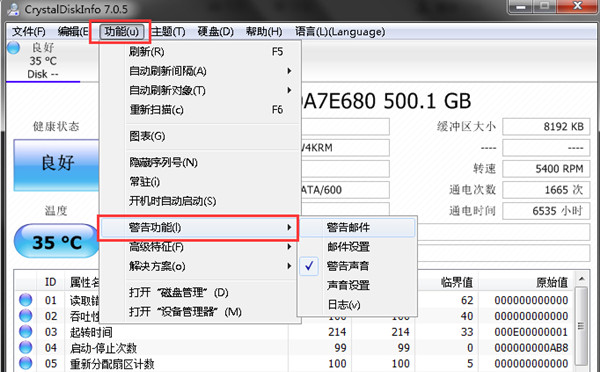Image resolution: width=600 pixels, height=372 pixels.
Task: Uncheck the 警告声音 option
Action: (357, 266)
